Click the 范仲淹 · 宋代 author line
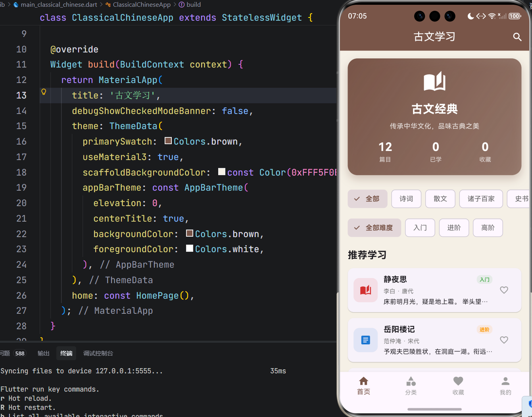The height and width of the screenshot is (417, 532). pos(401,341)
